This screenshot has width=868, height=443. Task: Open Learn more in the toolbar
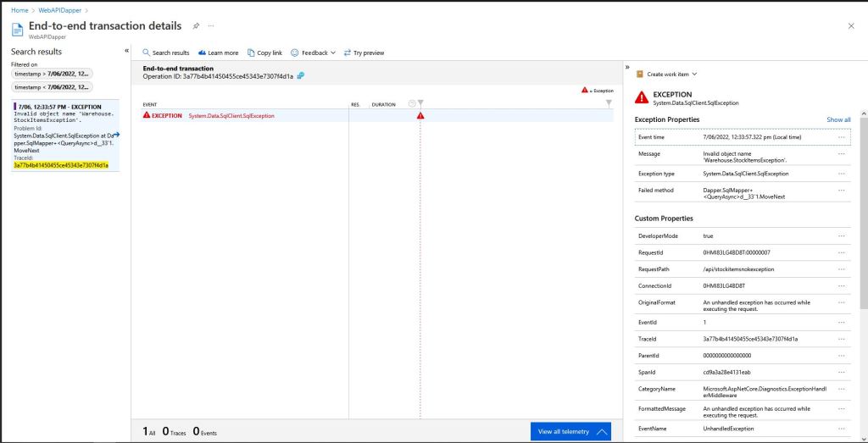point(218,53)
